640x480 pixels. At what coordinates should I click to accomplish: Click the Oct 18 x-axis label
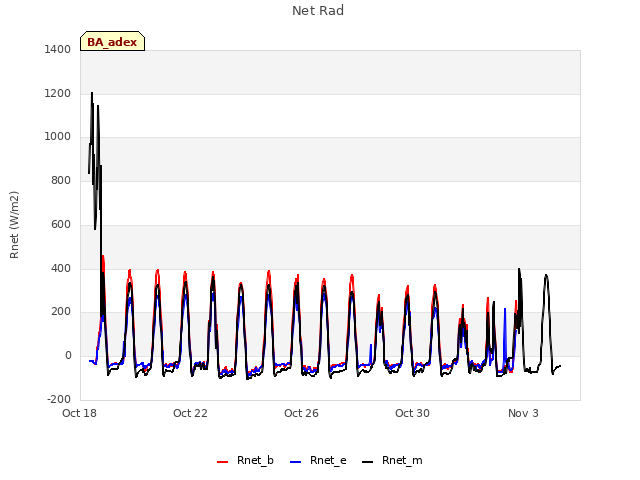80,413
